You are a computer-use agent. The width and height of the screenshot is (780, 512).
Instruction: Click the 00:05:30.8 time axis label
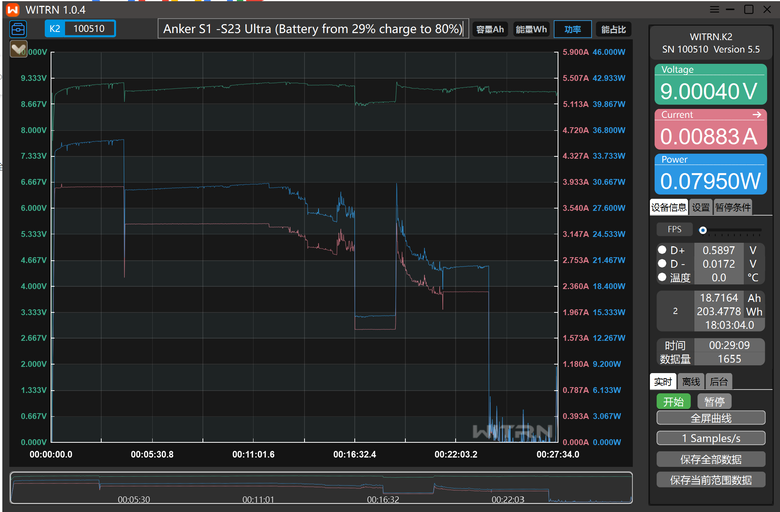point(152,454)
